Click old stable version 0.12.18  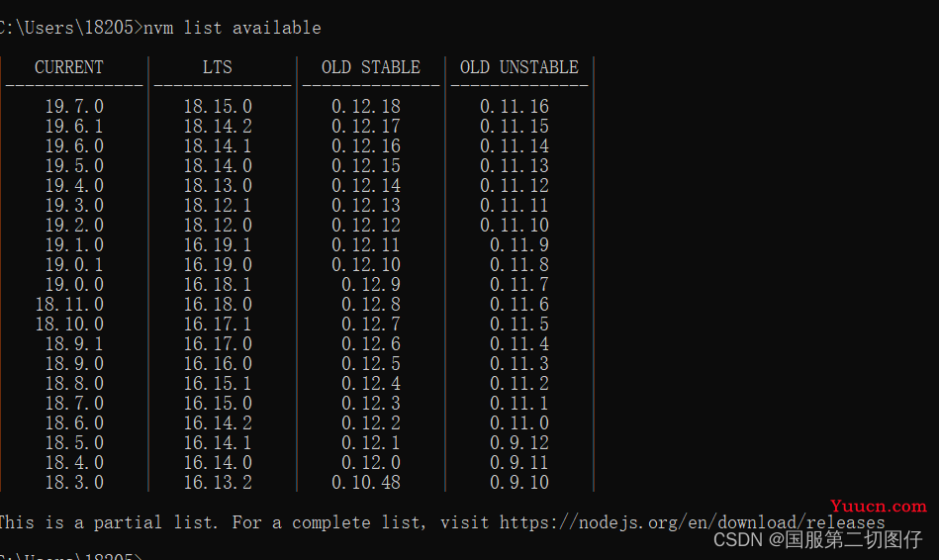[x=366, y=107]
